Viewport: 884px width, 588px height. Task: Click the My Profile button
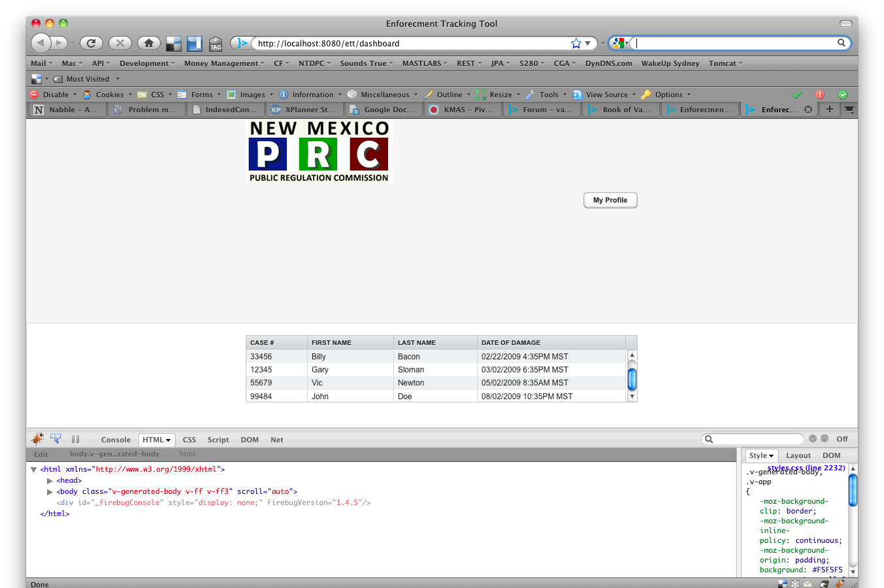pos(610,200)
